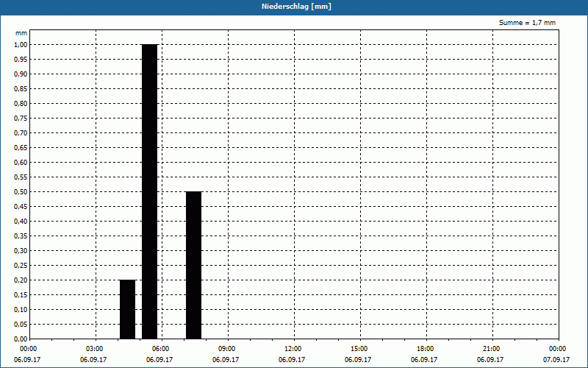The width and height of the screenshot is (588, 368).
Task: Select the 06:00 time label
Action: coord(160,349)
